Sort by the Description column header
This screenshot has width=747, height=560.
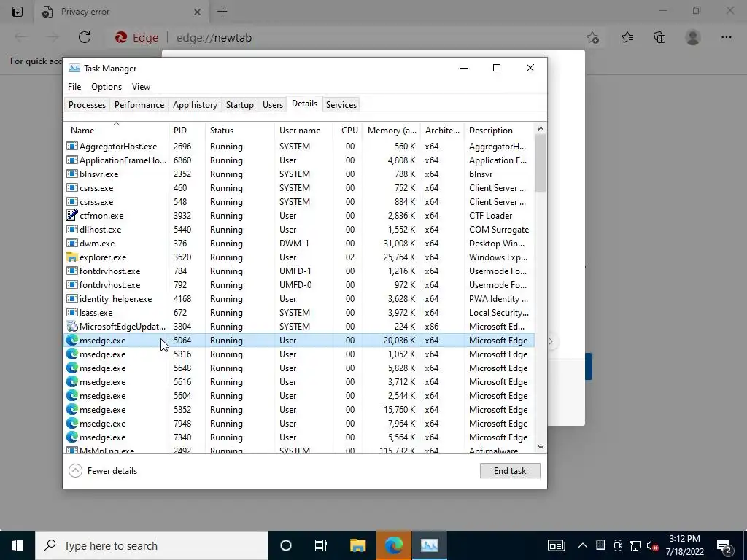(x=499, y=131)
